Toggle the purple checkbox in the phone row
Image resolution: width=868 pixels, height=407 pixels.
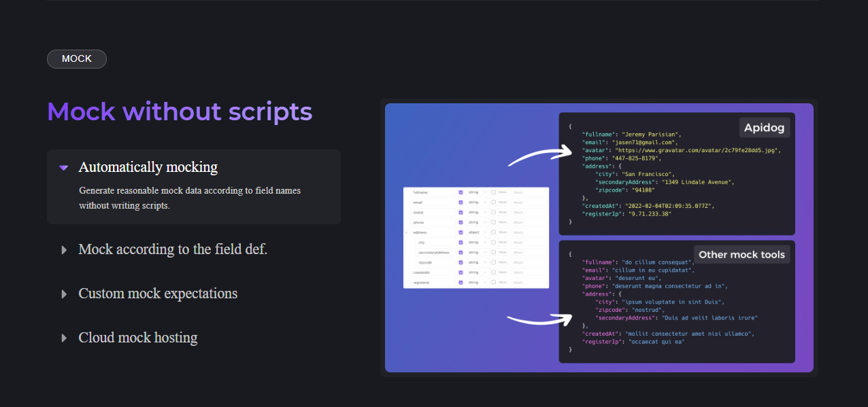[461, 222]
